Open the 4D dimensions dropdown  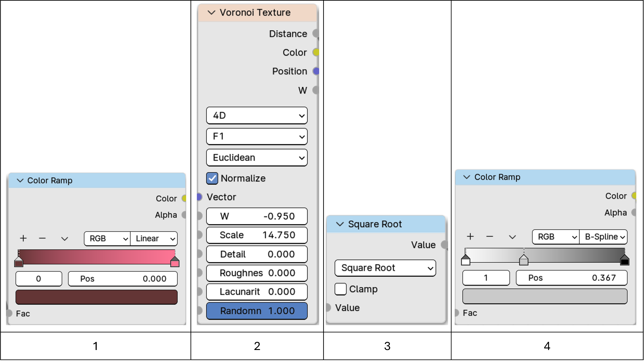(257, 116)
